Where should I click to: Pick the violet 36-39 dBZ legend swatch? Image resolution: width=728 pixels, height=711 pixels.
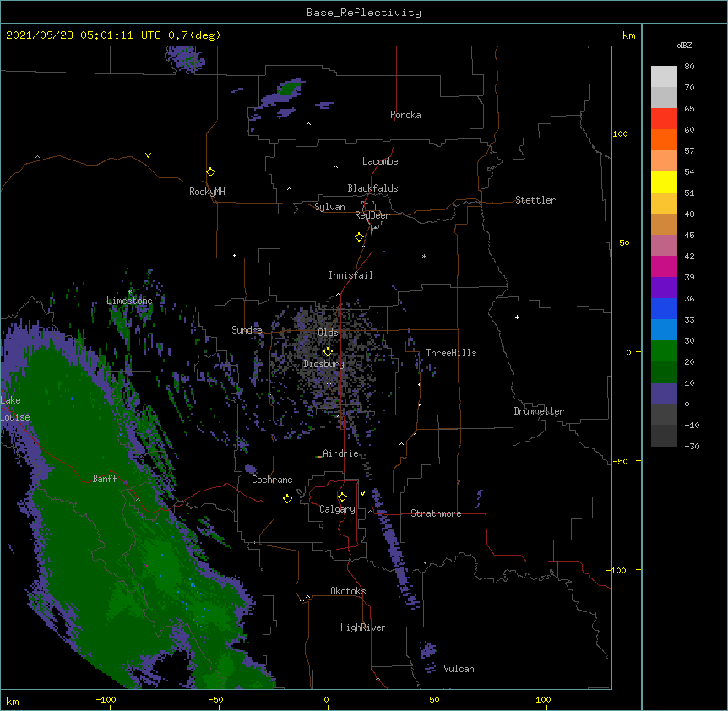pyautogui.click(x=664, y=288)
